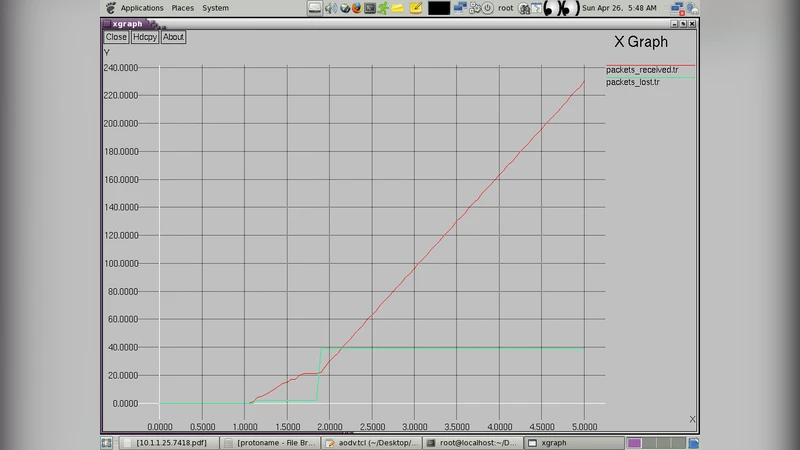Click the packets_received.tr red legend line
Viewport: 800px width, 450px height.
click(650, 65)
